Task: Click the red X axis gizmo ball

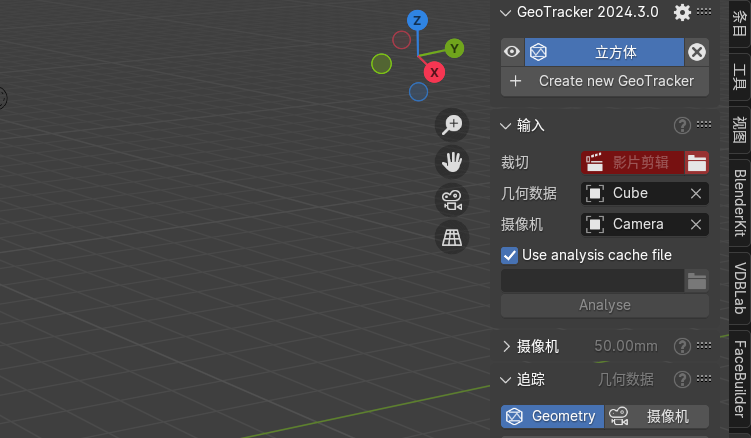Action: coord(434,72)
